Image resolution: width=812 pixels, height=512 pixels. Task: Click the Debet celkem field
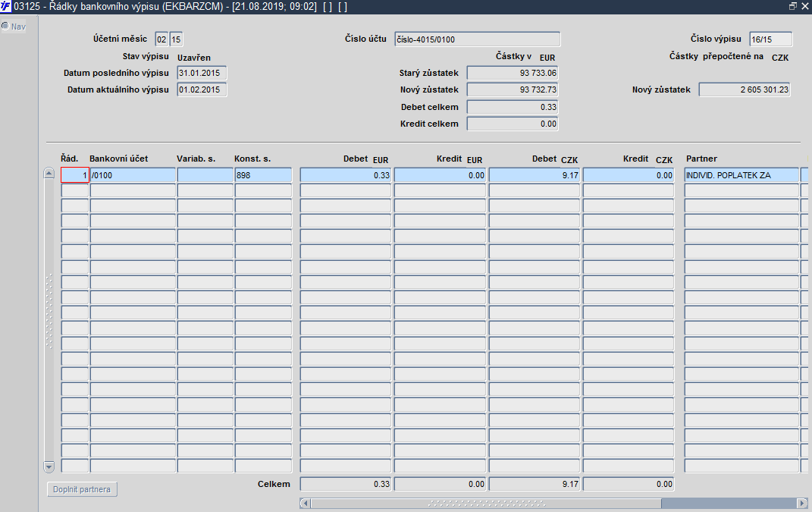coord(513,107)
